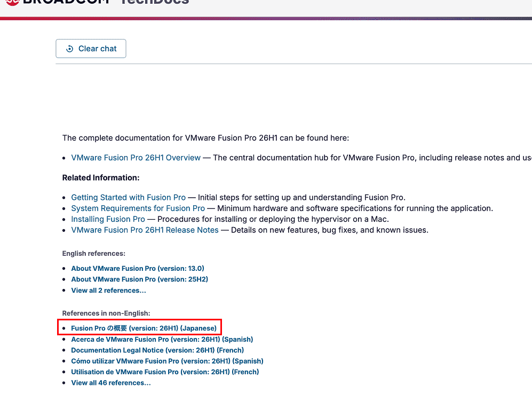Open About VMware Fusion Pro version 13.0
This screenshot has width=532, height=395.
(x=138, y=269)
